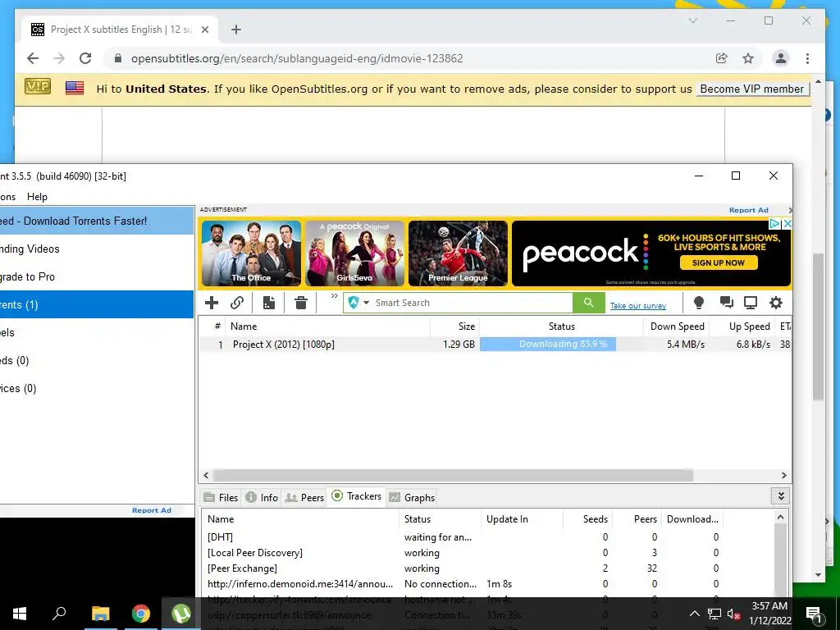Go back in the Chrome browser
Viewport: 840px width, 630px height.
point(33,58)
